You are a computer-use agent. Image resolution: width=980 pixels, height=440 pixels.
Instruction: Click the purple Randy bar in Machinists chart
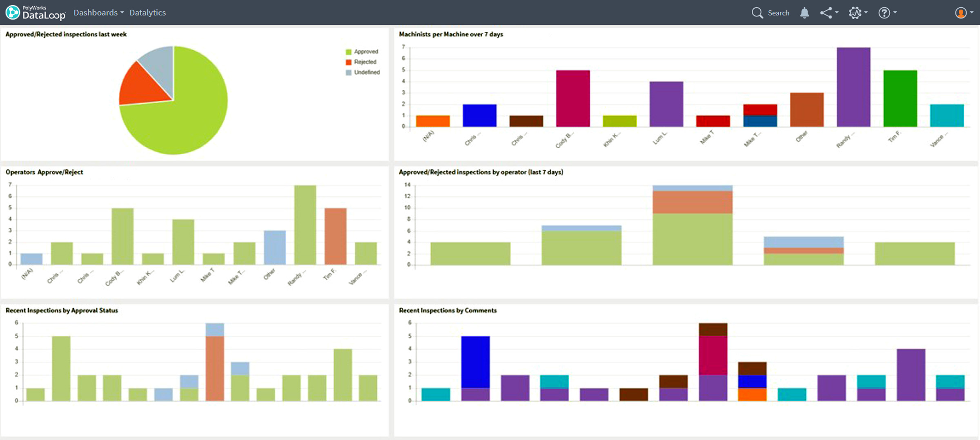tap(853, 87)
